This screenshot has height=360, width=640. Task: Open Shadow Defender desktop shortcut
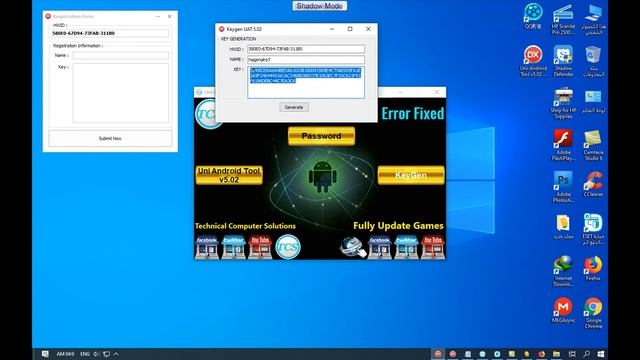click(563, 61)
